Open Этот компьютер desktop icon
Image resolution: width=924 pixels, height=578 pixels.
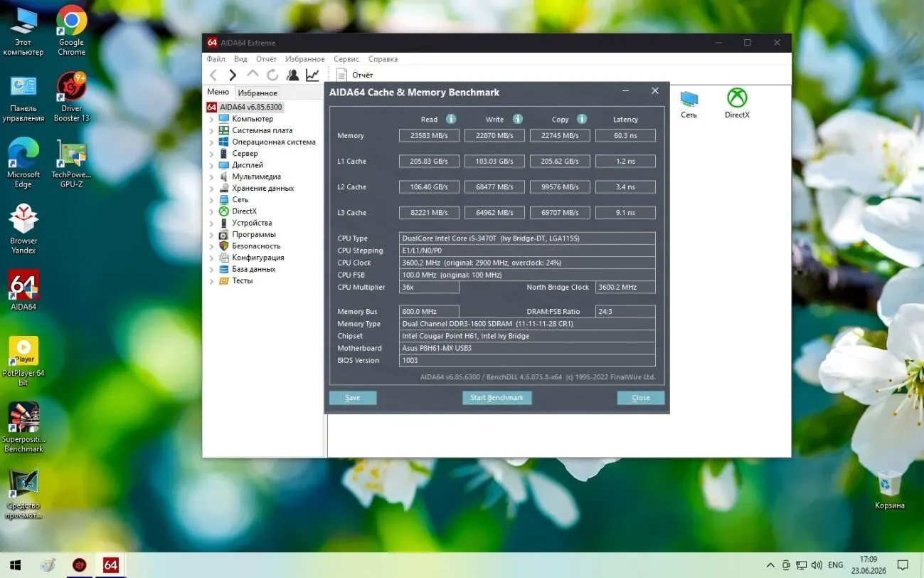tap(23, 31)
